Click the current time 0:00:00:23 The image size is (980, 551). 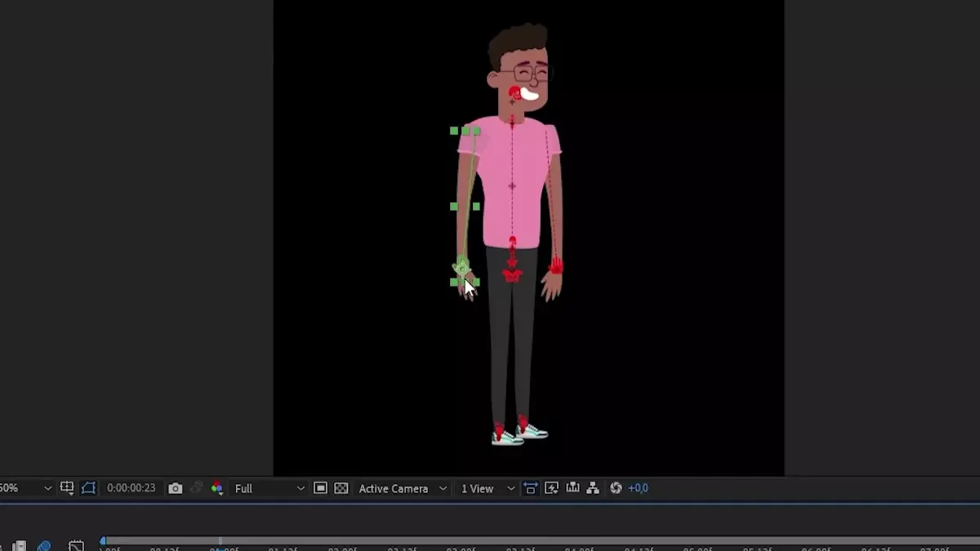tap(131, 488)
